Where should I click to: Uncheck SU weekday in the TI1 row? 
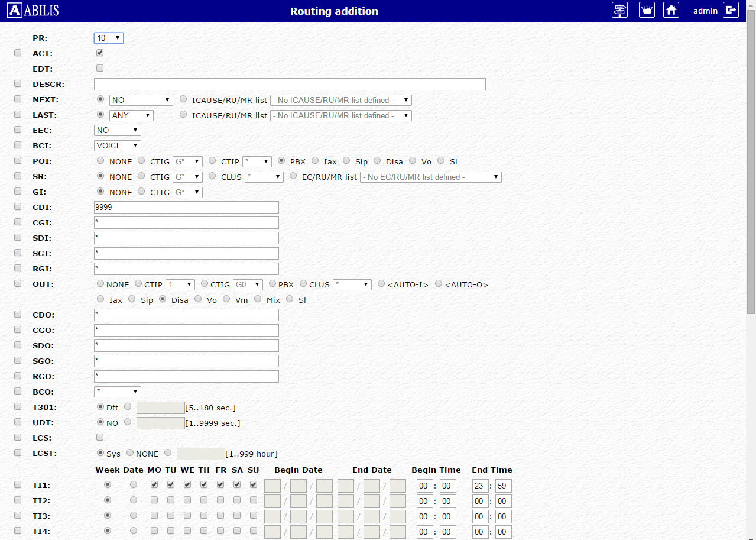coord(254,484)
